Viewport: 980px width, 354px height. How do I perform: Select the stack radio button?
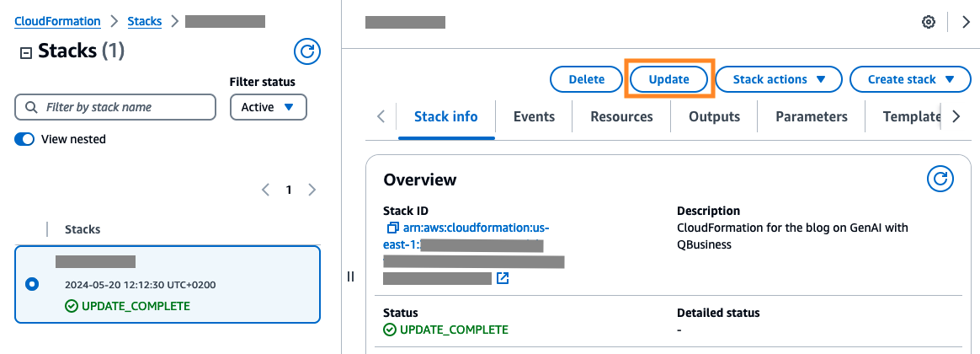32,285
